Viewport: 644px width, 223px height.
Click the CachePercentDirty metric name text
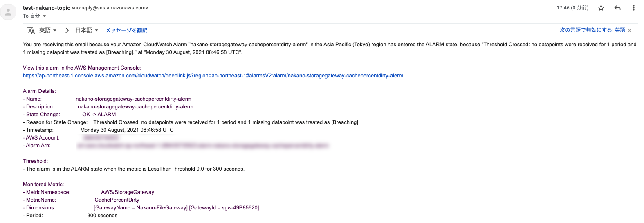(117, 200)
